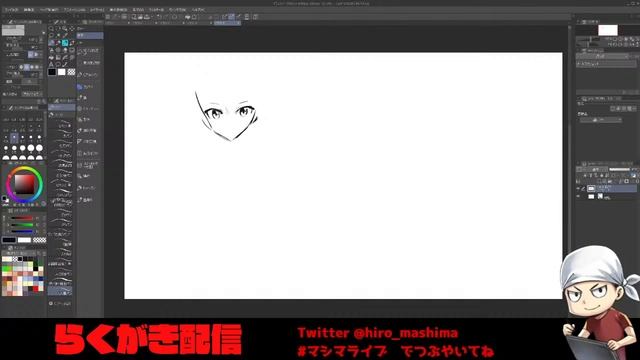Image resolution: width=640 pixels, height=360 pixels.
Task: Select the Text (A) tool
Action: [x=51, y=64]
